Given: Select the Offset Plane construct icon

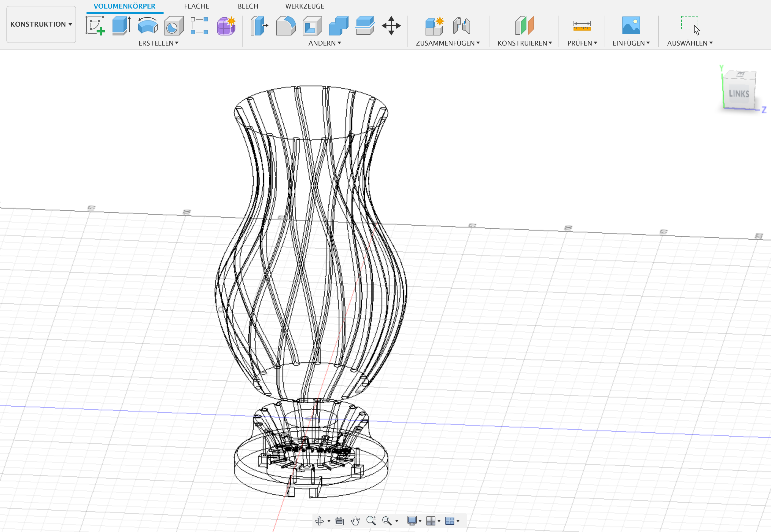Looking at the screenshot, I should [x=524, y=25].
